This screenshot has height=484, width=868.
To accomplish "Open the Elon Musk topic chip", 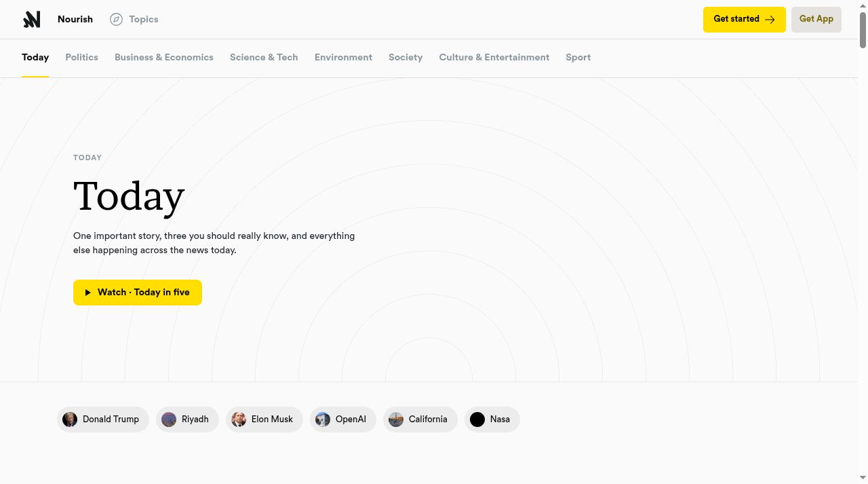I will click(264, 420).
